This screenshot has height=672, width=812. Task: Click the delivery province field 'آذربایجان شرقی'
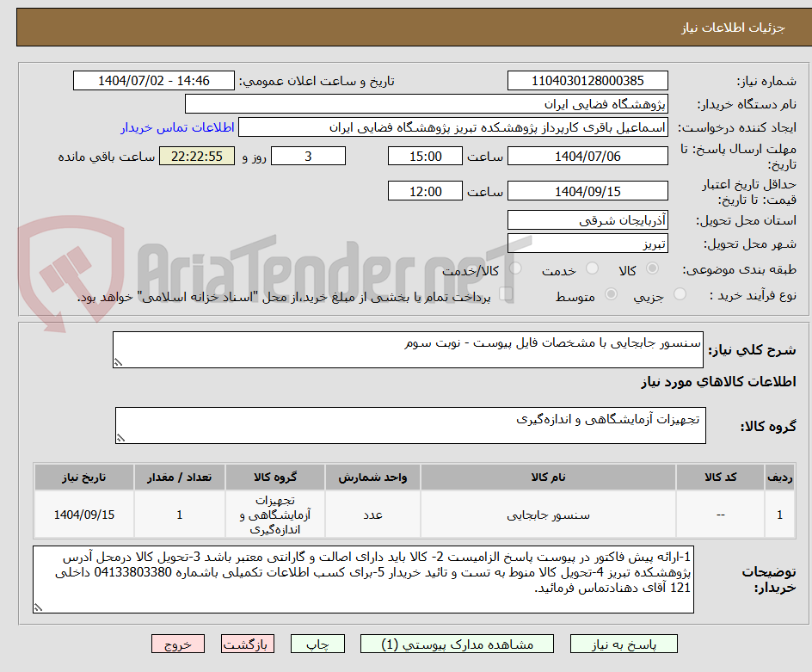(587, 220)
